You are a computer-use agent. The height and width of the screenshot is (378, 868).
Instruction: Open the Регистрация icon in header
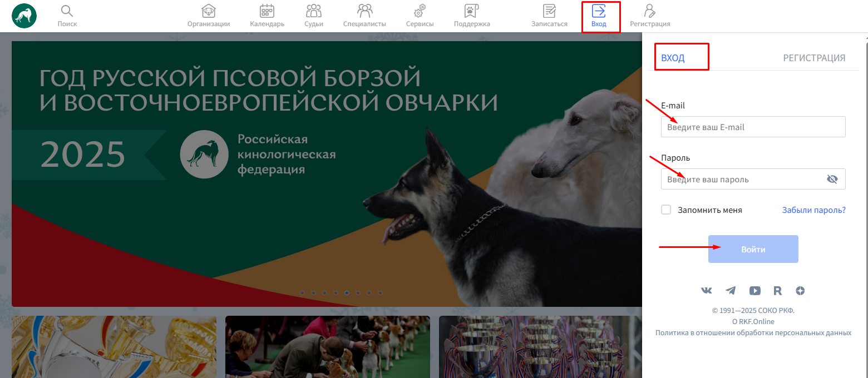(x=649, y=11)
